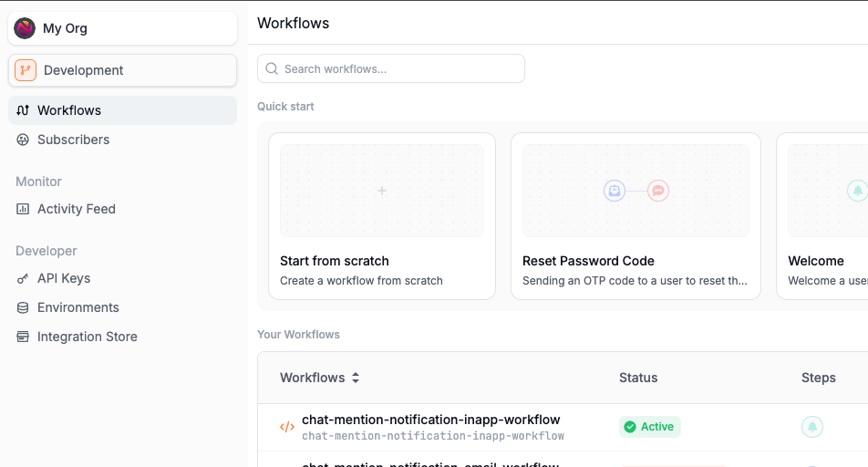Screen dimensions: 868x467
Task: Click the Workflows route icon in sidebar
Action: pyautogui.click(x=23, y=110)
